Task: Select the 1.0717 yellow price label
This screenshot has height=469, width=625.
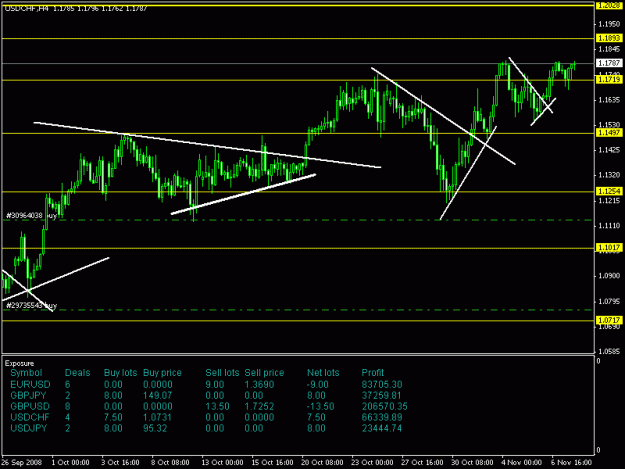Action: (609, 320)
